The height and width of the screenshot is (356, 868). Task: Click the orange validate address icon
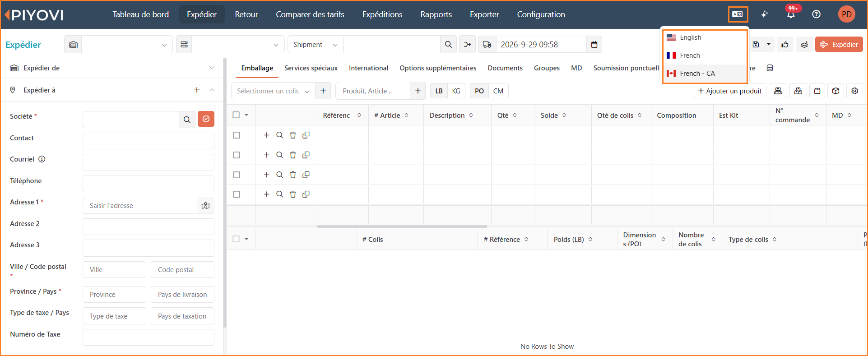point(206,119)
